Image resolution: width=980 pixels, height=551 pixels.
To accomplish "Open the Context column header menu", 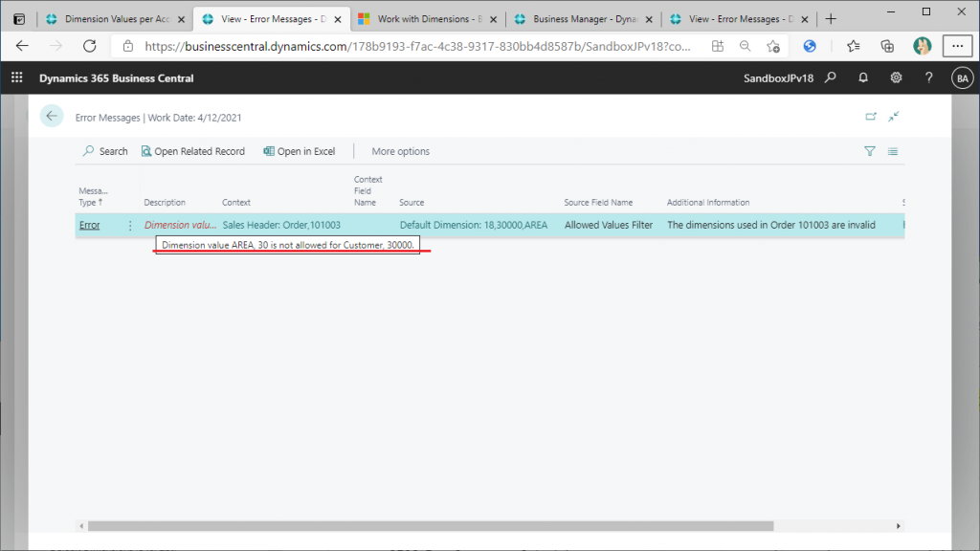I will (x=236, y=203).
